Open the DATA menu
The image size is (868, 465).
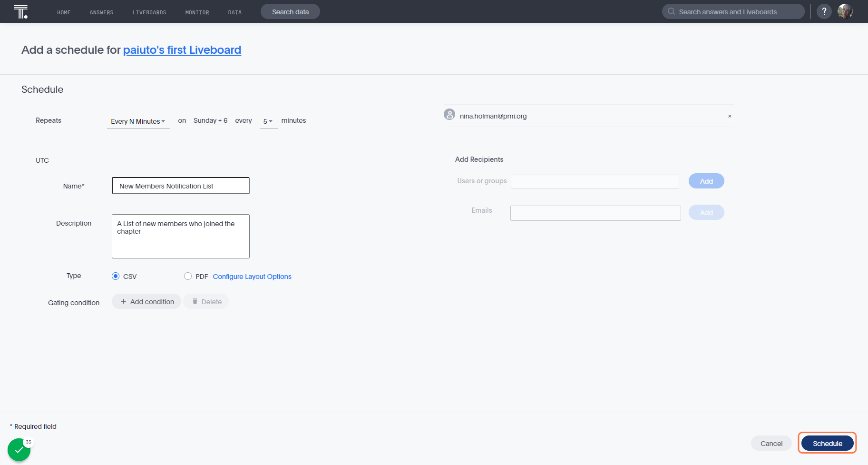(234, 12)
